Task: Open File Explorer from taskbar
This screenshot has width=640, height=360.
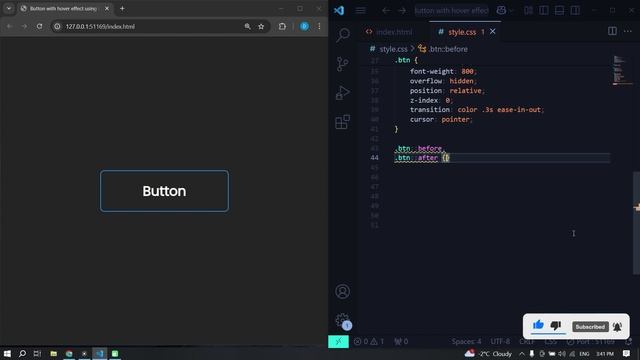Action: tap(53, 353)
